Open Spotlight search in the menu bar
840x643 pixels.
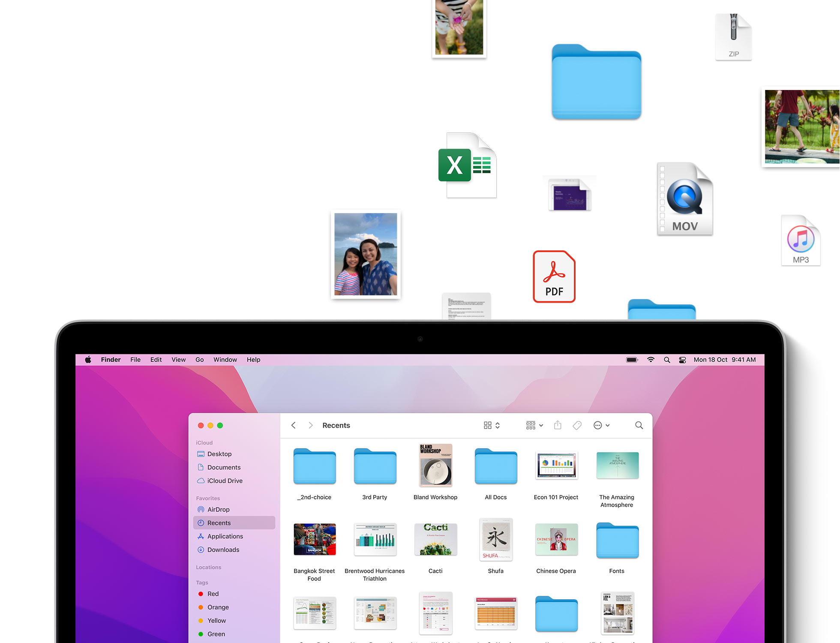coord(667,360)
